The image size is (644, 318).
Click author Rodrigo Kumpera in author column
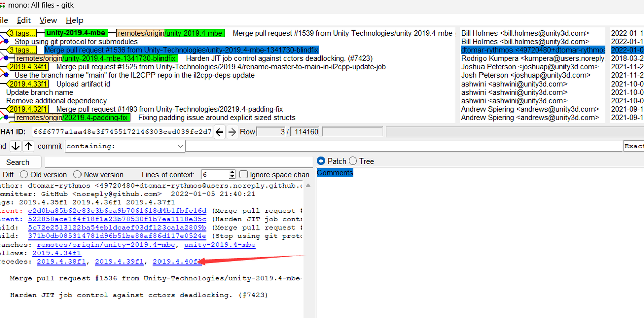(x=533, y=58)
